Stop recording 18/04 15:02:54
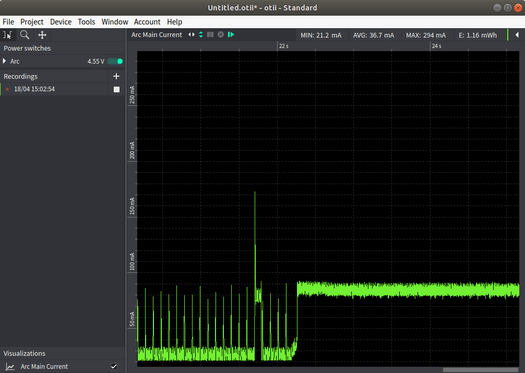This screenshot has height=373, width=525. pyautogui.click(x=117, y=89)
